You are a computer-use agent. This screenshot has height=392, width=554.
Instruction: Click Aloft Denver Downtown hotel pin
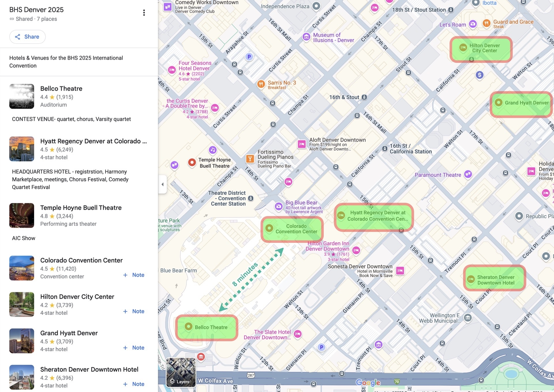pos(302,144)
